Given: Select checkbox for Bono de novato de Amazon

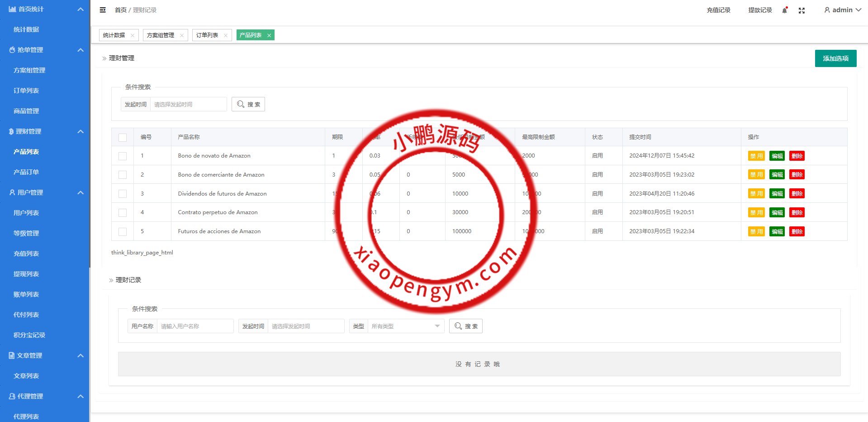Looking at the screenshot, I should [x=123, y=156].
